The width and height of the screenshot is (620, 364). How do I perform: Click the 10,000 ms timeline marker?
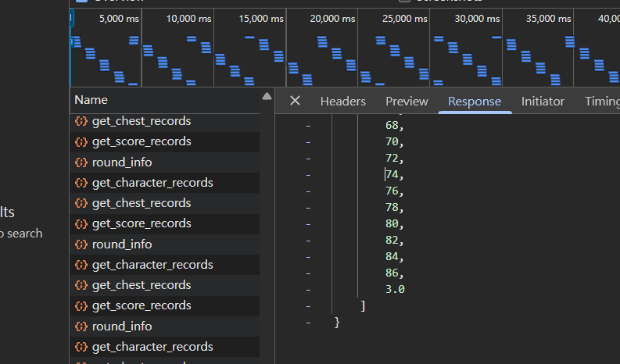(x=188, y=19)
